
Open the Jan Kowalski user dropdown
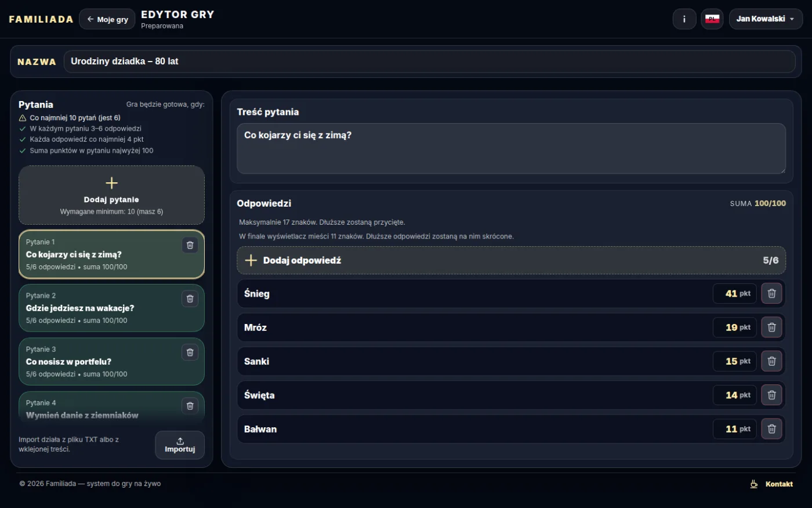pos(766,19)
